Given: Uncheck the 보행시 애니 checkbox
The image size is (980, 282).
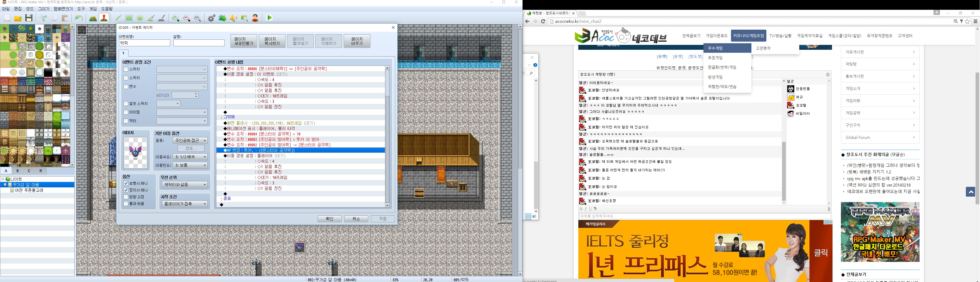Looking at the screenshot, I should click(x=126, y=183).
